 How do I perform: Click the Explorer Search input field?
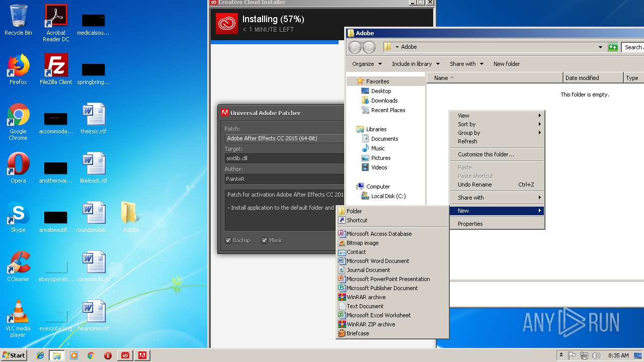tap(633, 47)
